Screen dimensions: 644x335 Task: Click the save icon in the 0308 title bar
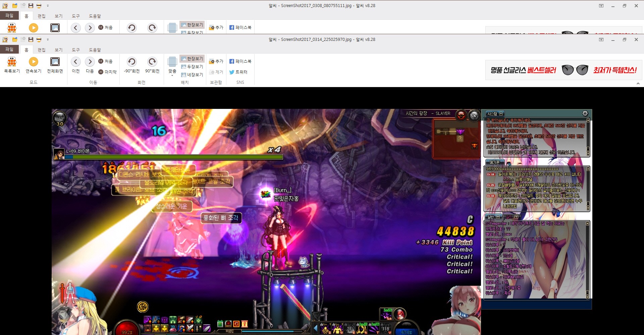31,6
